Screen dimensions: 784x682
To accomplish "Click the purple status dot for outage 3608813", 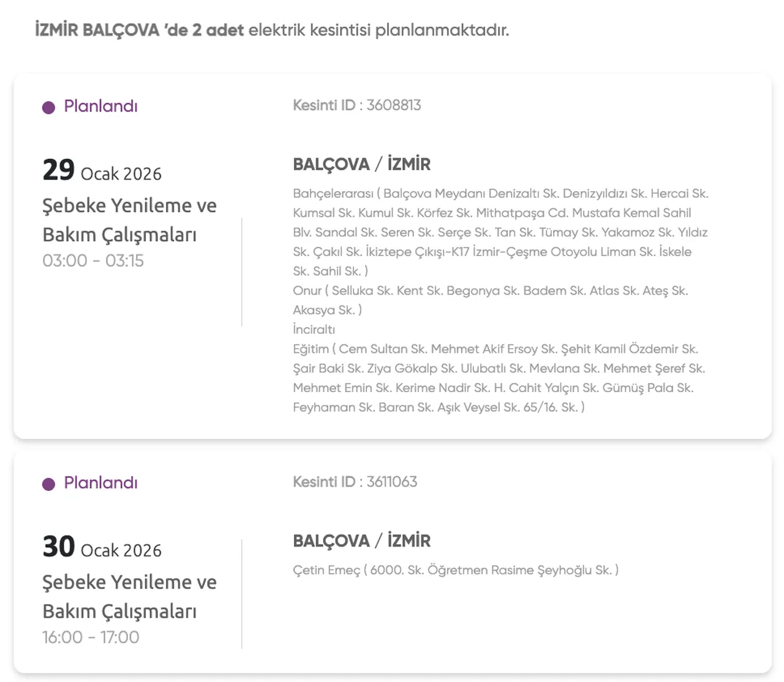I will click(48, 108).
